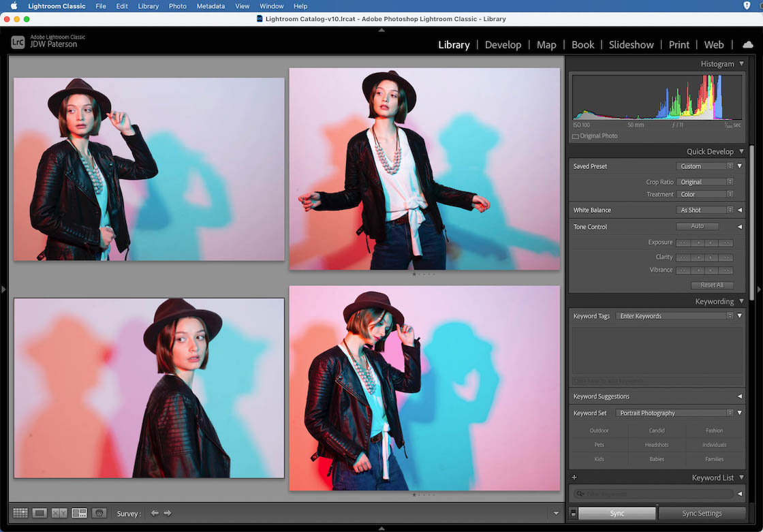The width and height of the screenshot is (763, 532).
Task: Open Compare view using its toolbar icon
Action: pos(58,512)
